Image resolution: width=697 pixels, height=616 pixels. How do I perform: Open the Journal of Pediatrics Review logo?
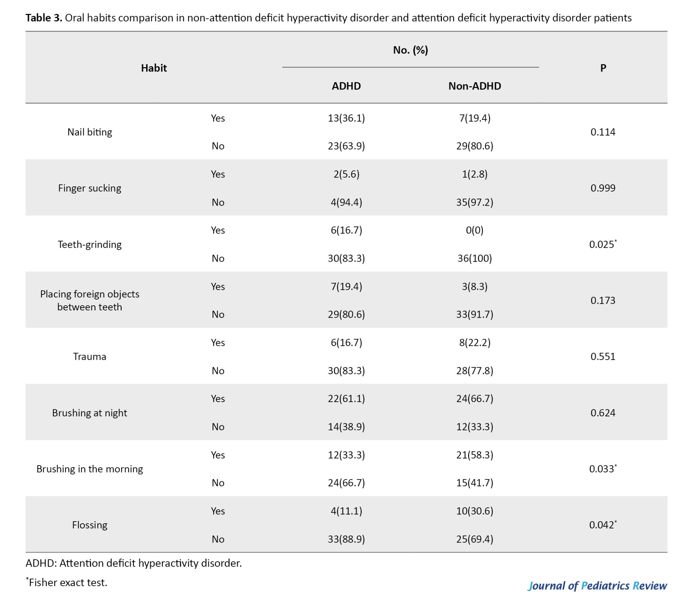pyautogui.click(x=597, y=586)
